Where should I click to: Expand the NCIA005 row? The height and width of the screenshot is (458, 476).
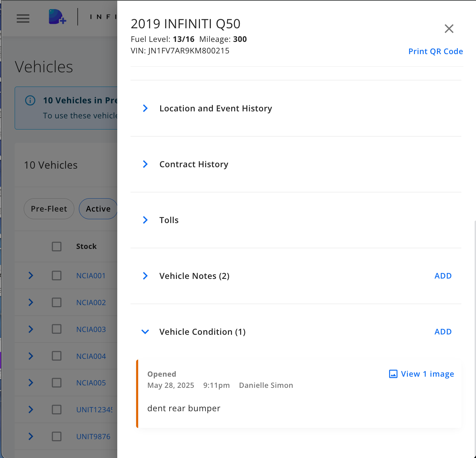31,383
